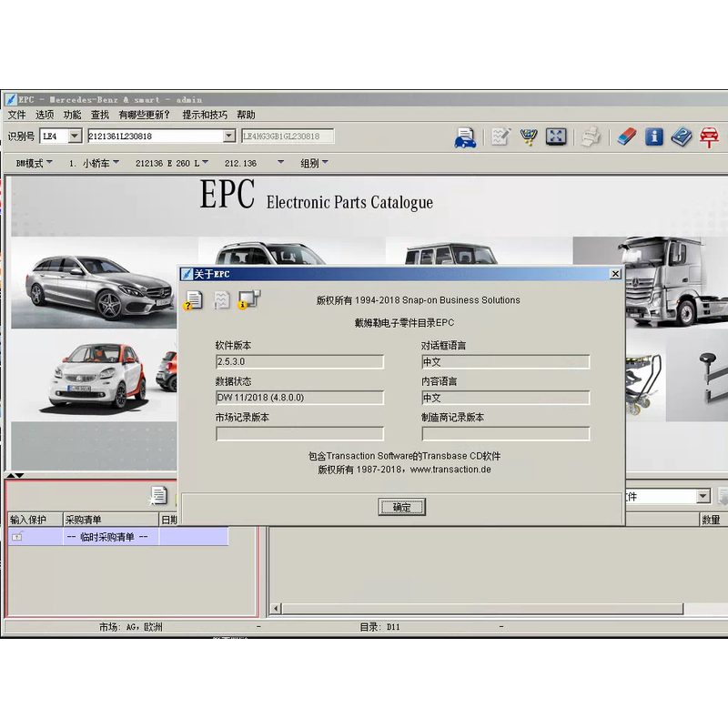Open the 查找 menu
Image resolution: width=728 pixels, height=728 pixels.
[100, 115]
